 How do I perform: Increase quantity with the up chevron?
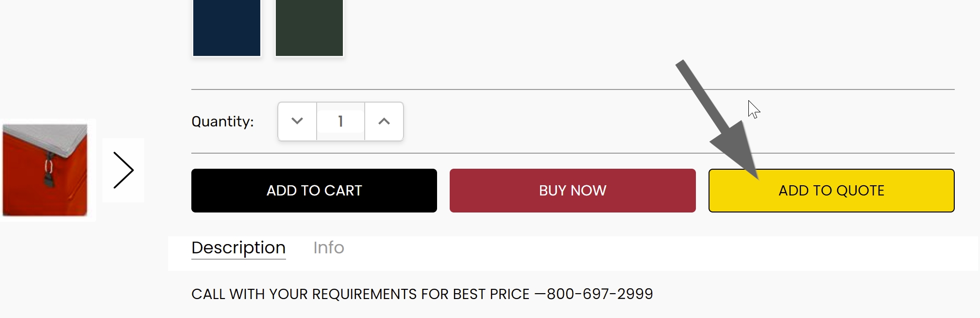click(x=384, y=121)
